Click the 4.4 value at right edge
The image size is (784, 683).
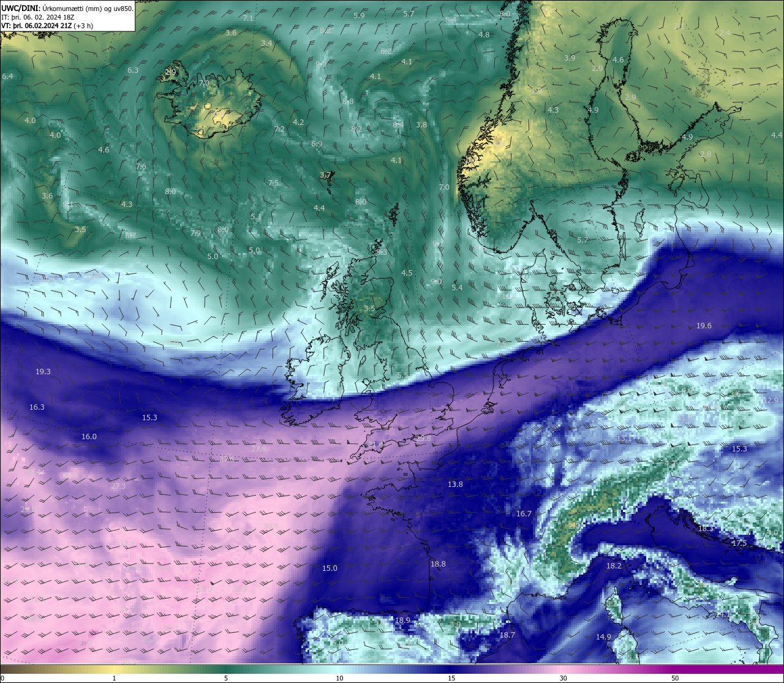[777, 135]
